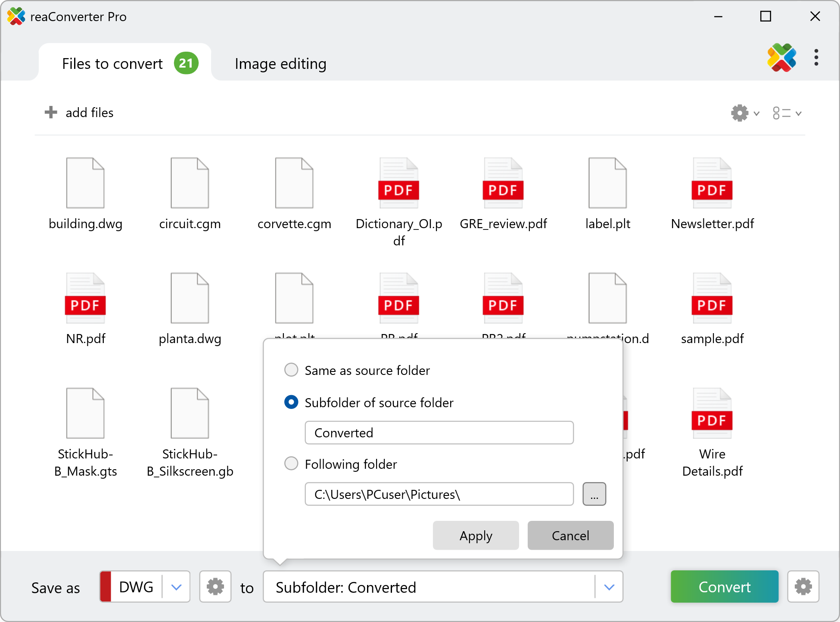840x622 pixels.
Task: Select the building.dwg file icon
Action: 85,183
